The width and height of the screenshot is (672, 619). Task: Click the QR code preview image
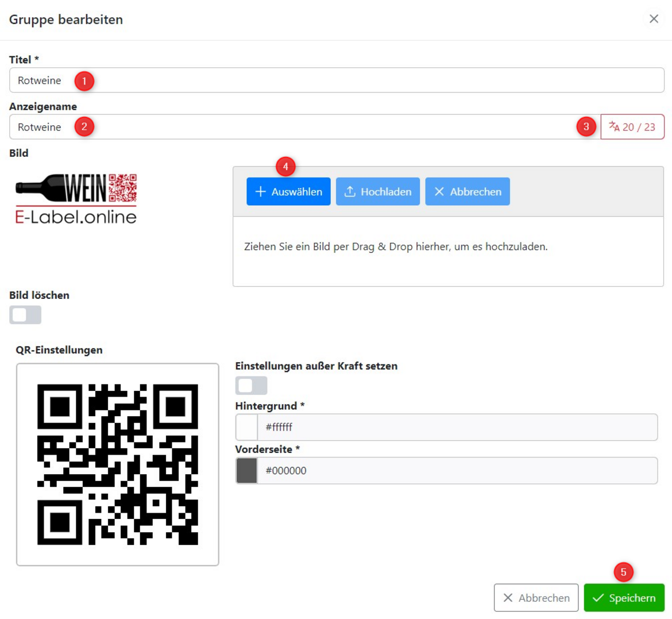coord(118,464)
